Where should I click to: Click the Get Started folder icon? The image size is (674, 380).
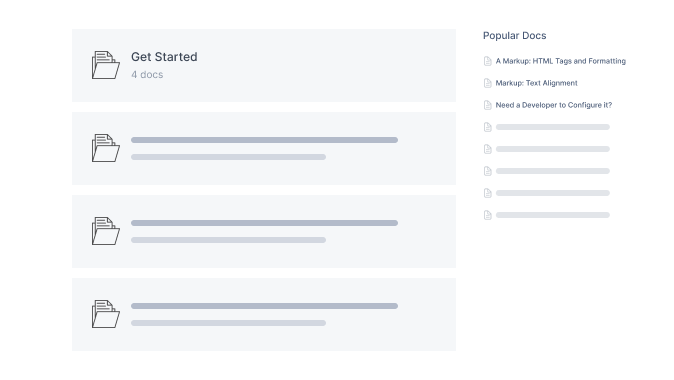pos(106,65)
